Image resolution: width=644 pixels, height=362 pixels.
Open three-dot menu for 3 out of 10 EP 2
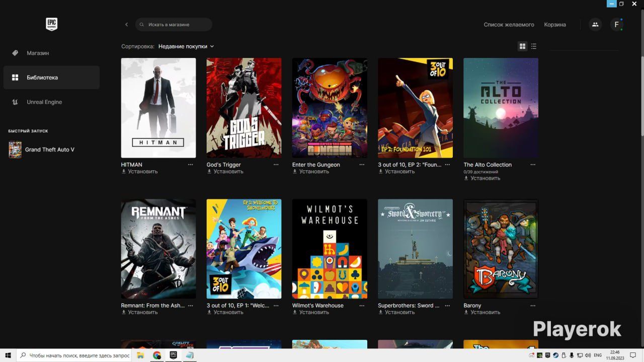[447, 165]
